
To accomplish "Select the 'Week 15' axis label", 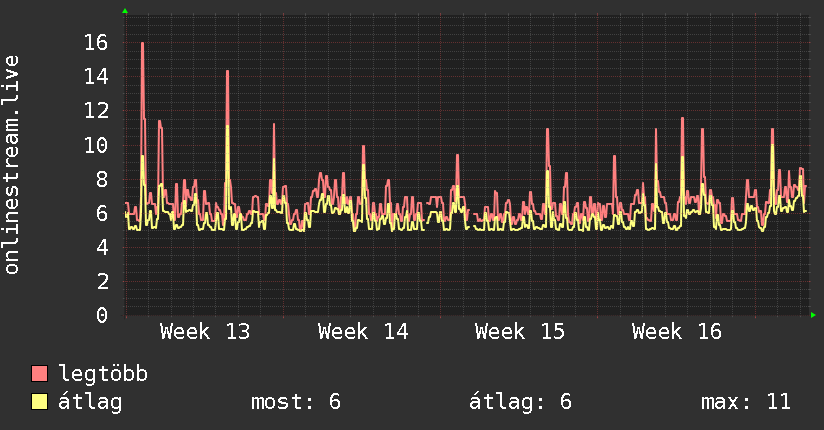I will [x=520, y=332].
